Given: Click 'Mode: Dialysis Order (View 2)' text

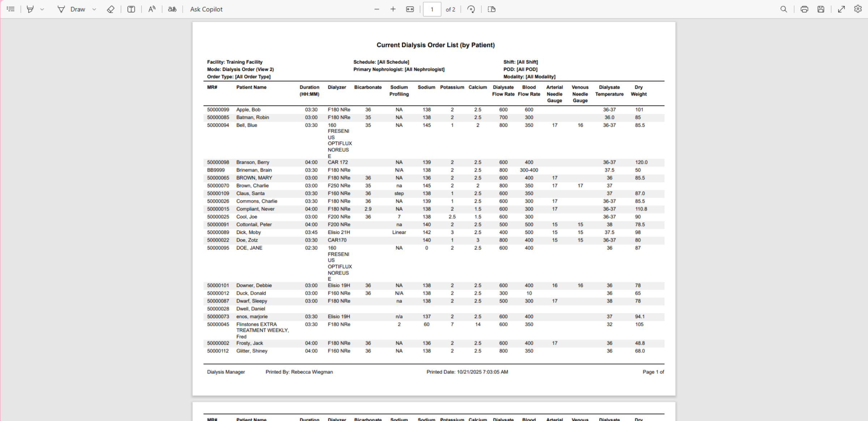Looking at the screenshot, I should tap(240, 69).
